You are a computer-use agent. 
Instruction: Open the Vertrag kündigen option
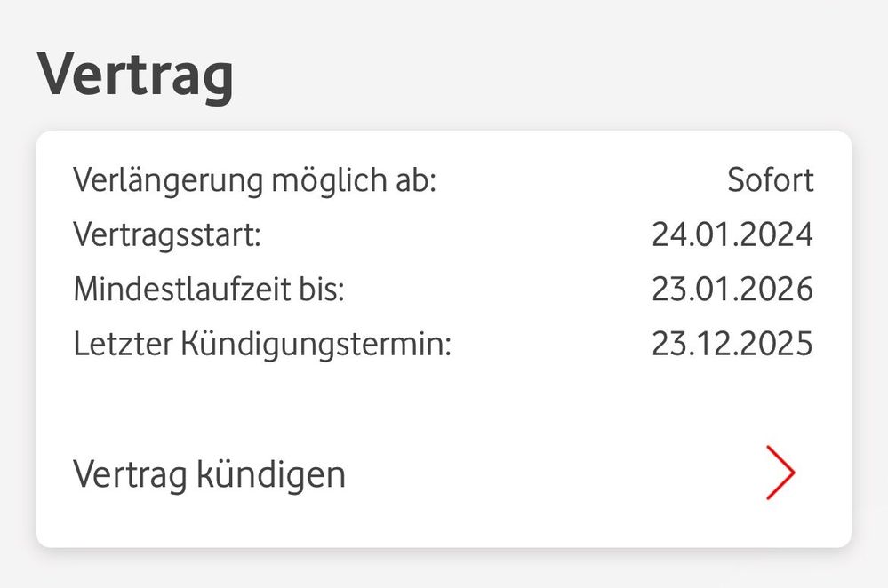click(209, 474)
